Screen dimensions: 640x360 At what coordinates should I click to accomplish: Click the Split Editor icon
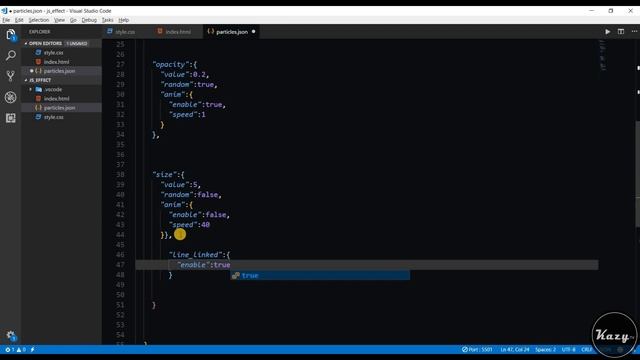click(x=621, y=31)
